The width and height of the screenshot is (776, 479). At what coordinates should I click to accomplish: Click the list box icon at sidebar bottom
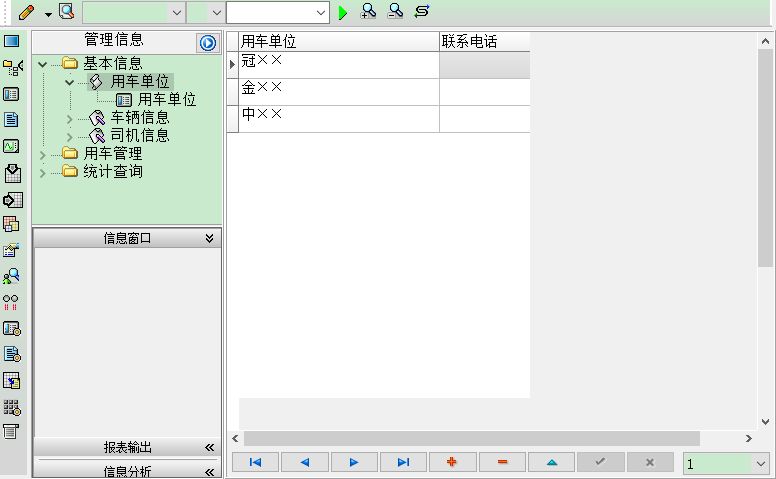(11, 431)
